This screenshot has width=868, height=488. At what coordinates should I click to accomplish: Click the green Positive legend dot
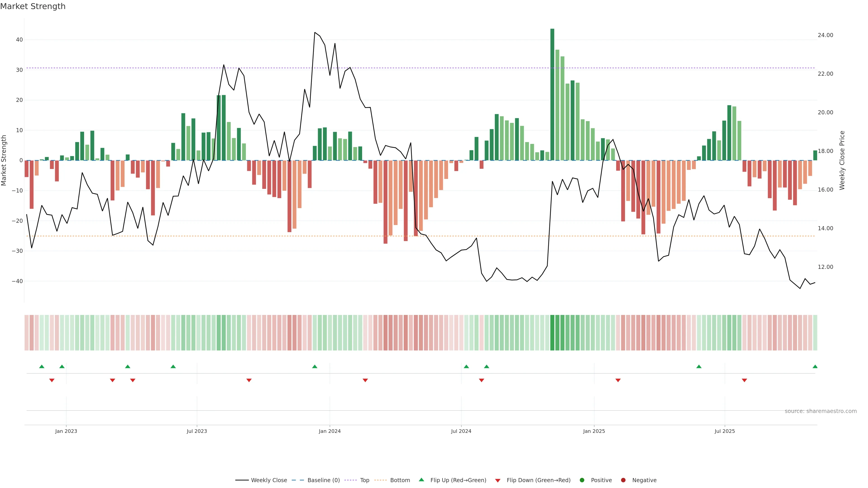[582, 480]
